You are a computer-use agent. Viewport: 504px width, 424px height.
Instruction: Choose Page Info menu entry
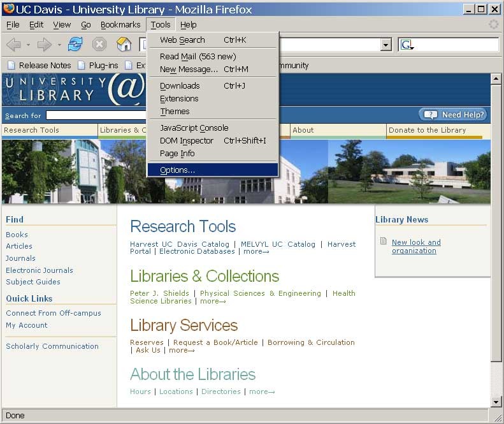pyautogui.click(x=213, y=154)
